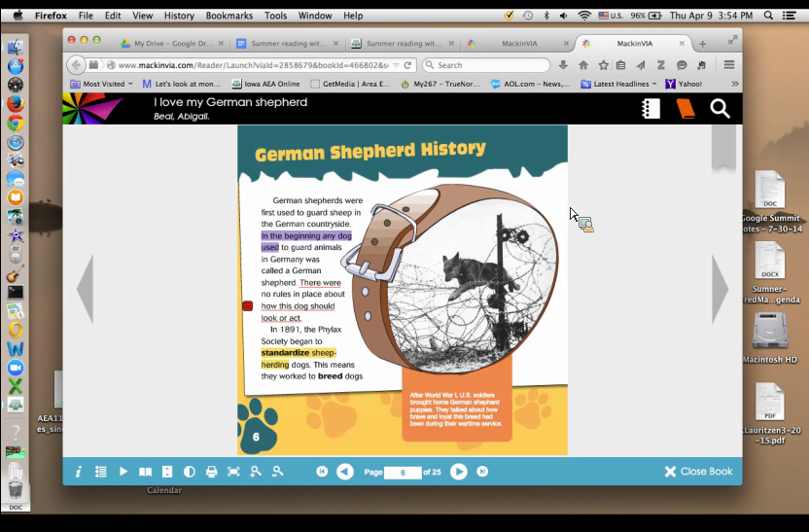
Task: Open the table of contents list icon
Action: [100, 472]
